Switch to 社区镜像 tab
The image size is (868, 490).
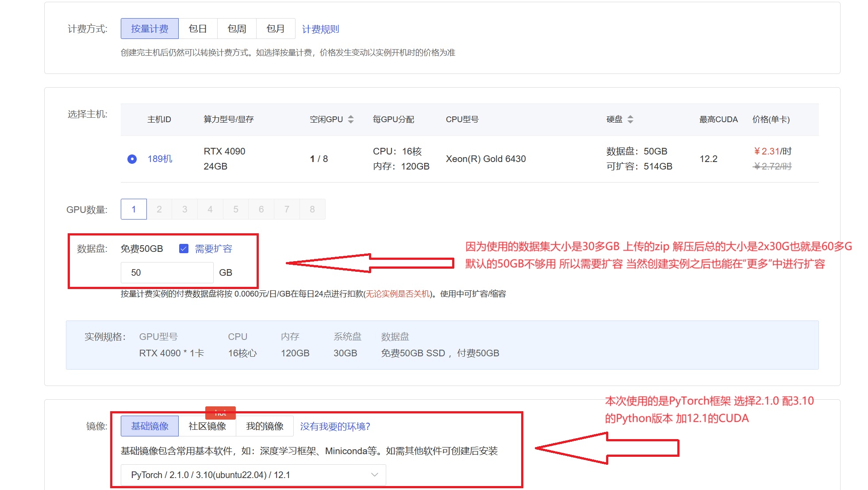(x=207, y=426)
